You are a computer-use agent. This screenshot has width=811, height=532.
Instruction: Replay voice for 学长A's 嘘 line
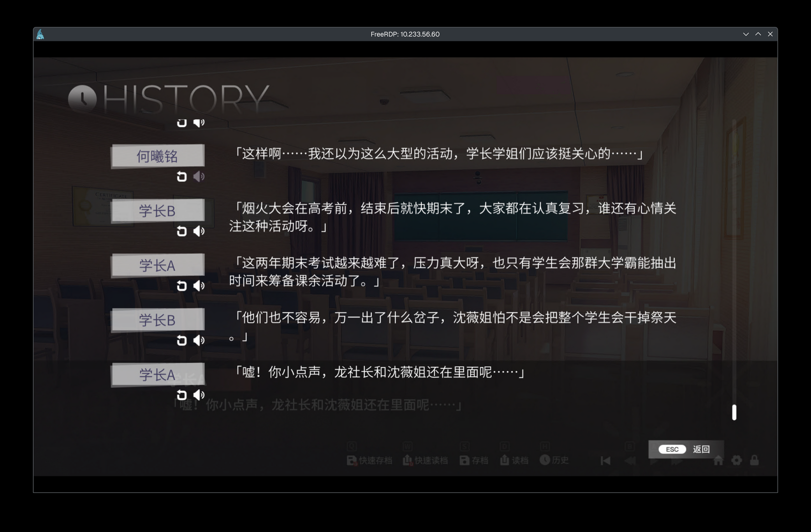pyautogui.click(x=199, y=395)
